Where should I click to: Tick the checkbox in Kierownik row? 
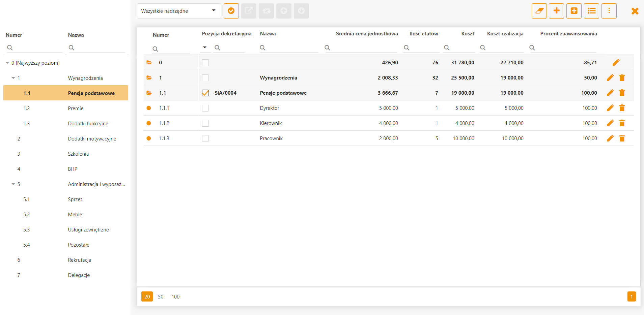tap(205, 123)
